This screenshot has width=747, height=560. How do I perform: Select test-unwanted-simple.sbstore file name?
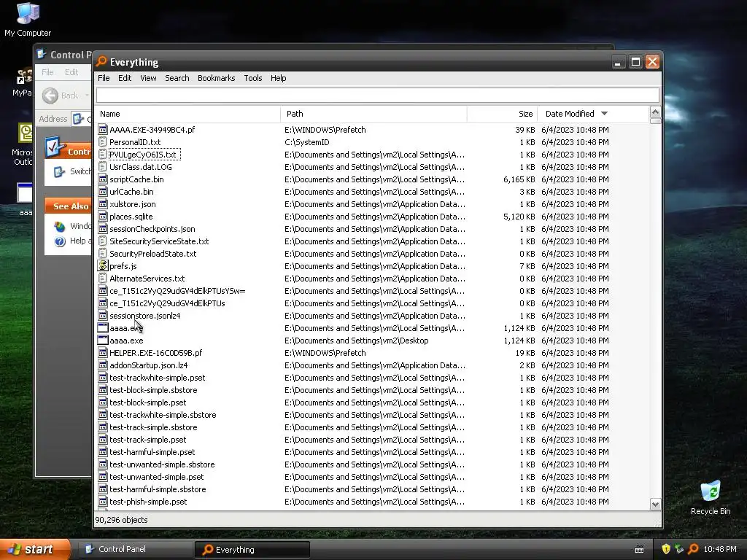click(x=162, y=464)
